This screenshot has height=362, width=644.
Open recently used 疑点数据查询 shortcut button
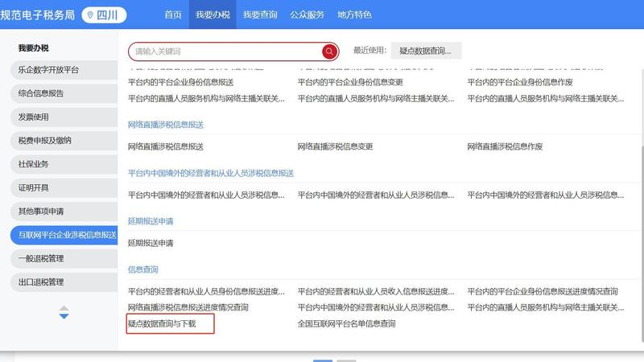426,51
